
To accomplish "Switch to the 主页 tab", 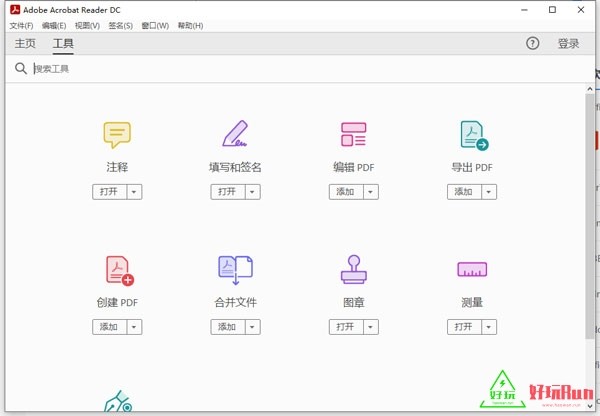I will tap(25, 43).
